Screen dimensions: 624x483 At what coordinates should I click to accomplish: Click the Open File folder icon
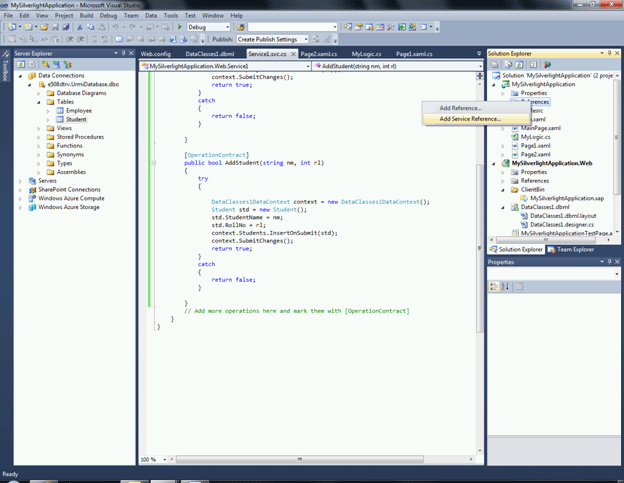44,27
